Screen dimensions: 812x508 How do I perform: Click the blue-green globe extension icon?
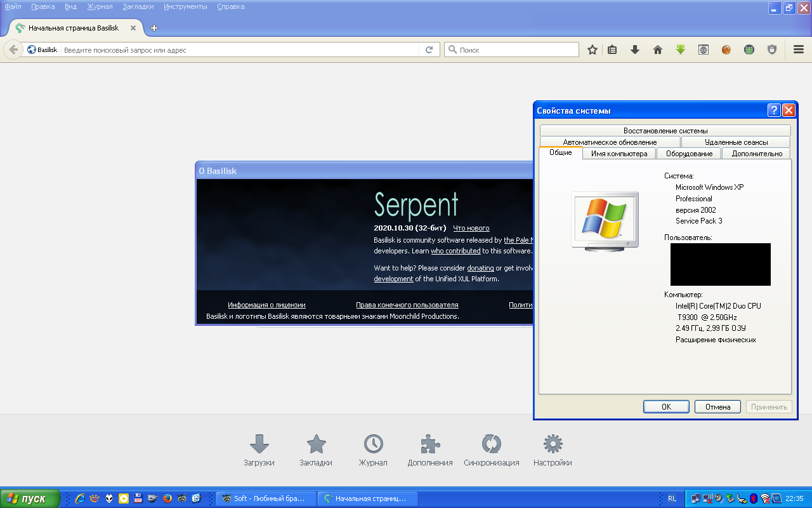click(749, 50)
